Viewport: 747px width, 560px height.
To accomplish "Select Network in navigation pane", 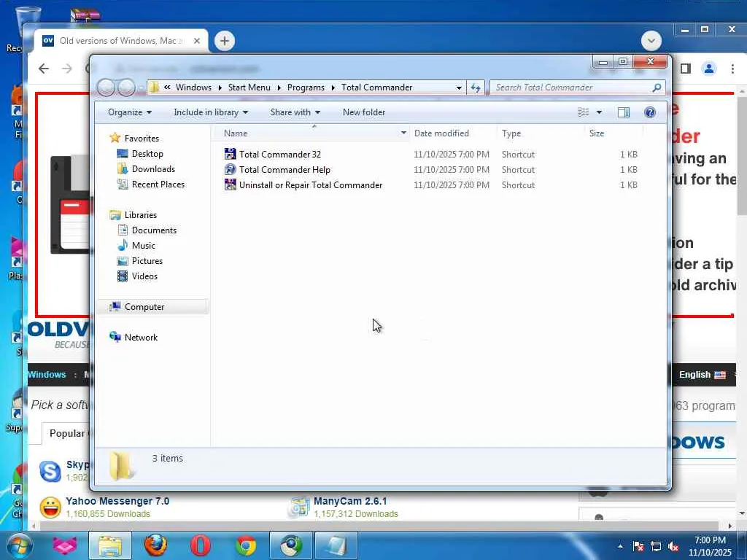I will [x=141, y=337].
